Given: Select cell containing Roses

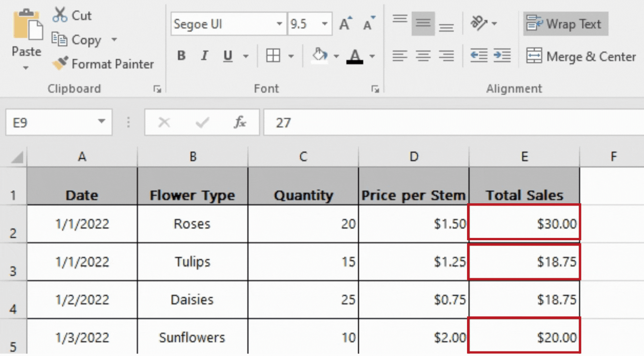Looking at the screenshot, I should click(x=193, y=224).
